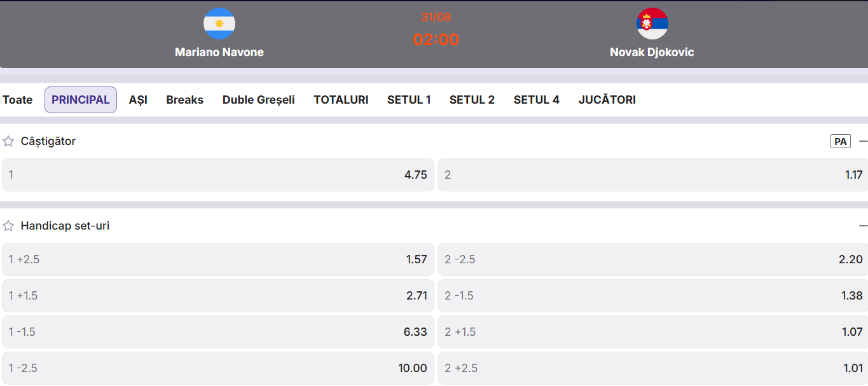Open the SETUL 4 tab
The width and height of the screenshot is (868, 386).
pos(537,100)
